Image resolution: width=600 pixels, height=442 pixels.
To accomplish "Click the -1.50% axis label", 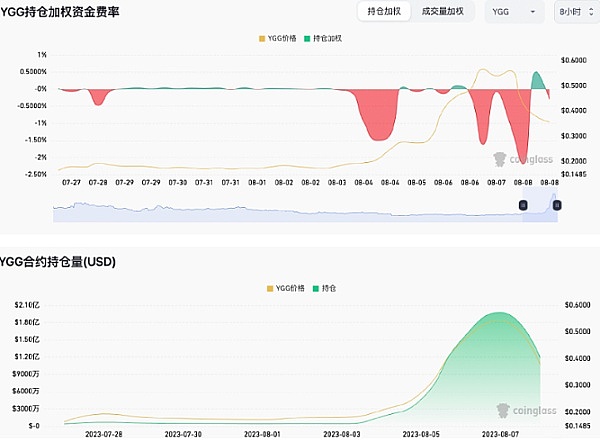I will click(36, 140).
